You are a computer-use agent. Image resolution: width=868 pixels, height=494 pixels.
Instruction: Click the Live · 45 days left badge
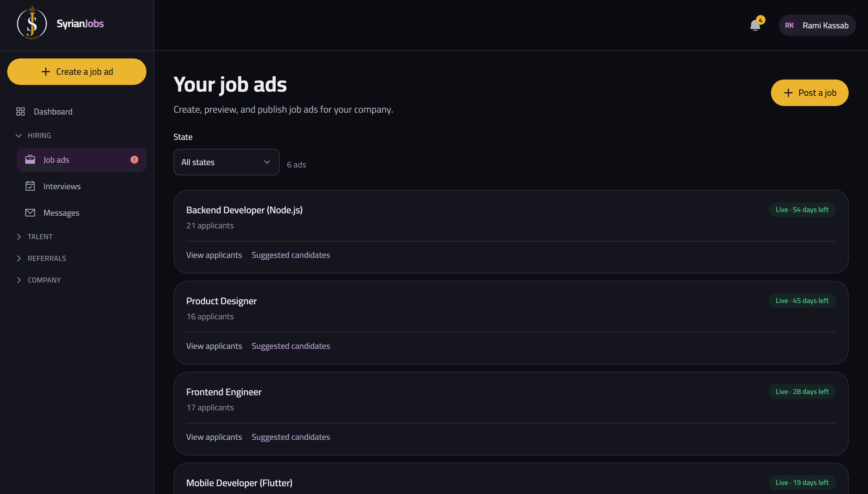pos(802,301)
